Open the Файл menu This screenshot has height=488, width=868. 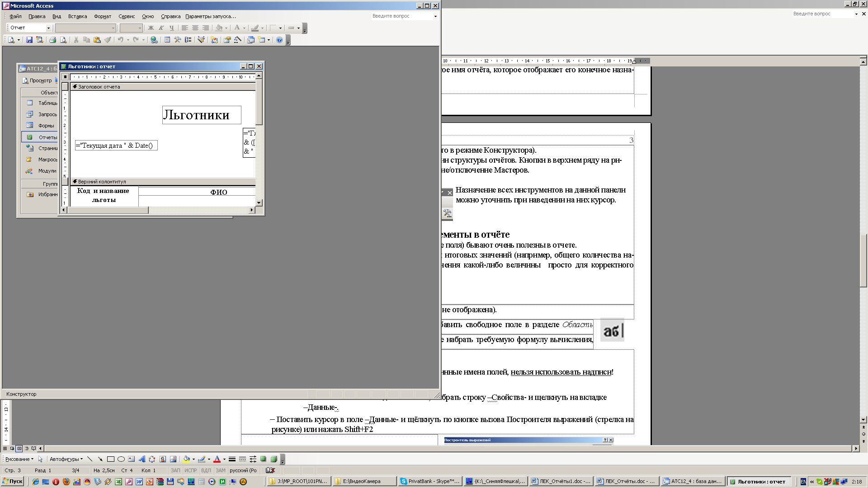point(15,16)
